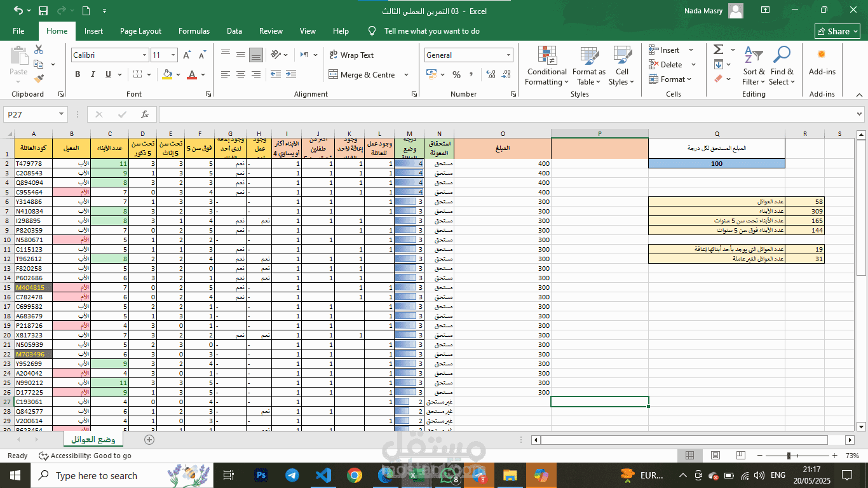Toggle Italic formatting
Screen dimensions: 868x488
pyautogui.click(x=92, y=74)
